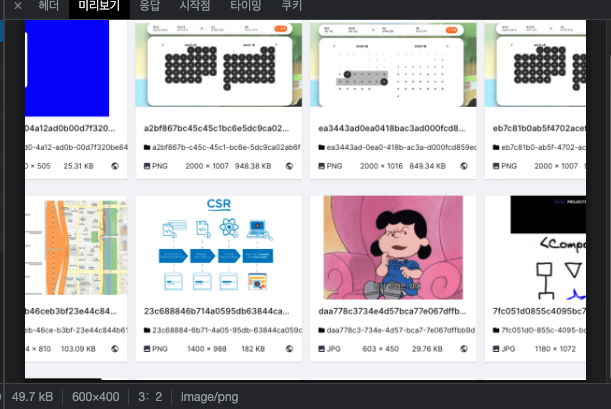Click the globe icon beside 25.31 KB

coord(115,166)
